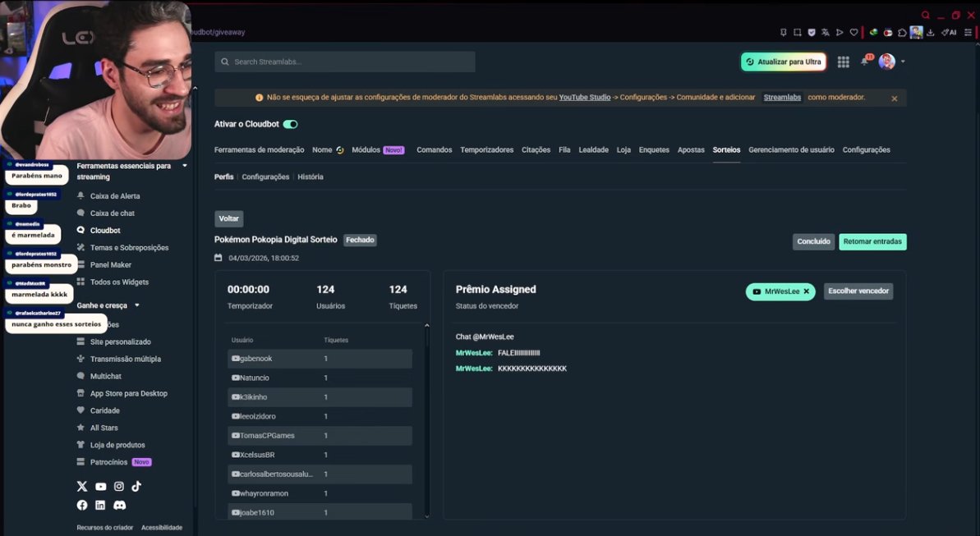Viewport: 980px width, 536px height.
Task: Open Recursos do criador footer link
Action: [105, 528]
